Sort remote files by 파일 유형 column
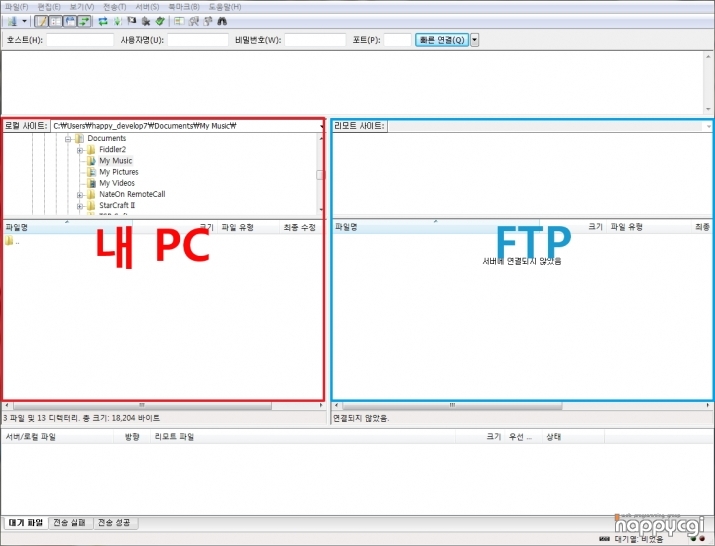Image resolution: width=715 pixels, height=546 pixels. click(x=649, y=227)
